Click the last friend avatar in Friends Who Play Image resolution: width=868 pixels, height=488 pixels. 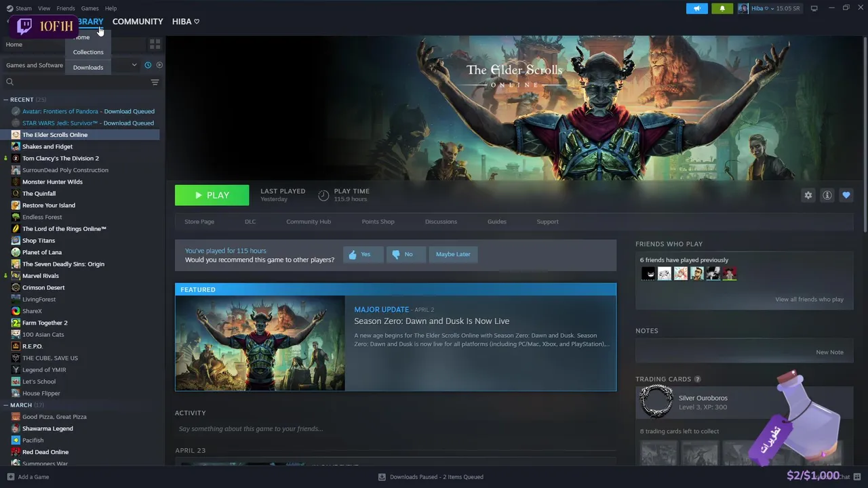[x=730, y=273]
